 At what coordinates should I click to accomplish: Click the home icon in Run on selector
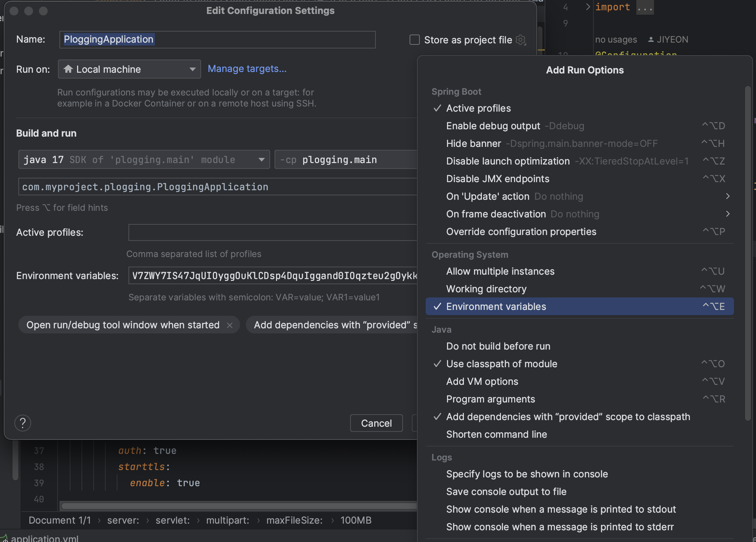click(x=68, y=69)
